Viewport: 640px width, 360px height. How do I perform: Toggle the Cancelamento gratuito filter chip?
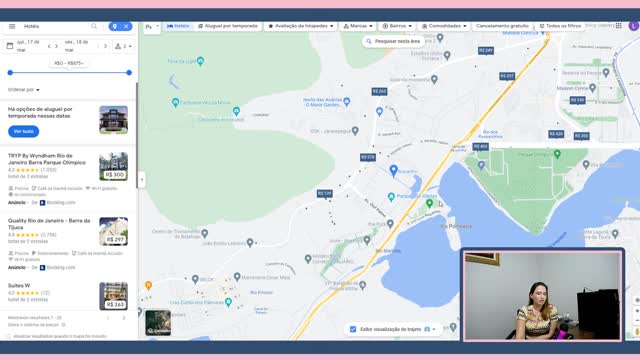coord(502,26)
